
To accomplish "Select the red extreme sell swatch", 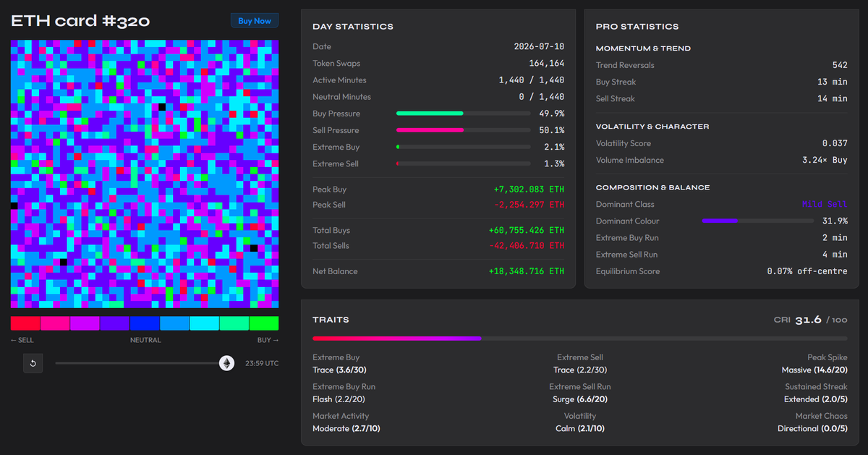I will (x=25, y=323).
